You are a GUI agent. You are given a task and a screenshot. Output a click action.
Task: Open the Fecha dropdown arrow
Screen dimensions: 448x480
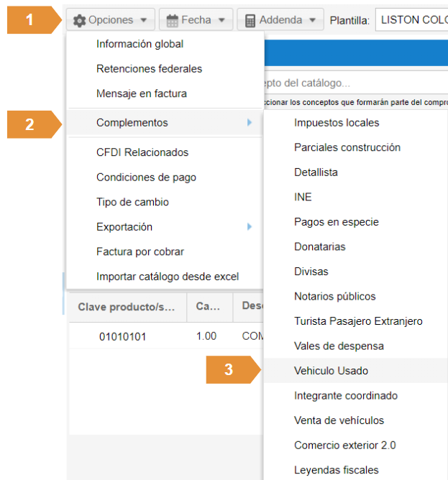221,20
